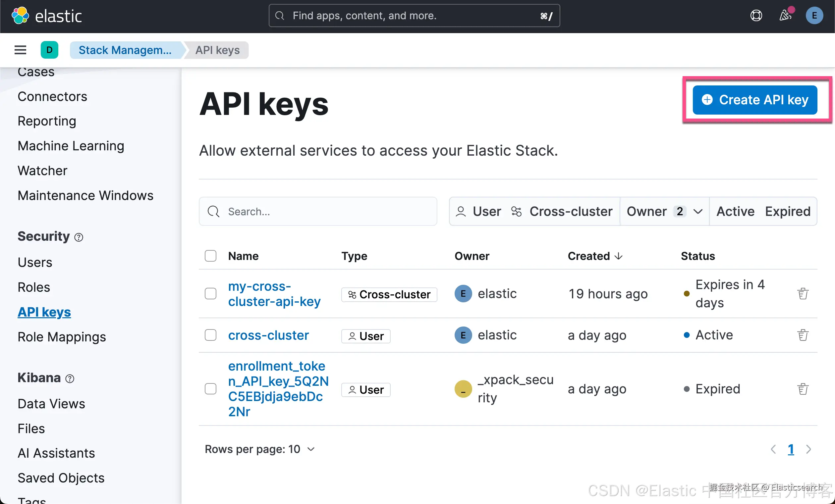Expand the Owner filter dropdown

(x=664, y=211)
